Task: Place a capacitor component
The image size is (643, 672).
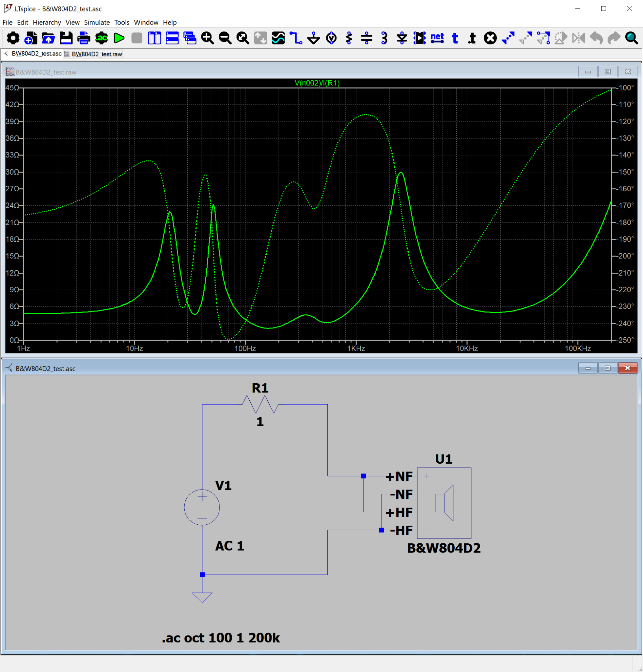Action: coord(367,38)
